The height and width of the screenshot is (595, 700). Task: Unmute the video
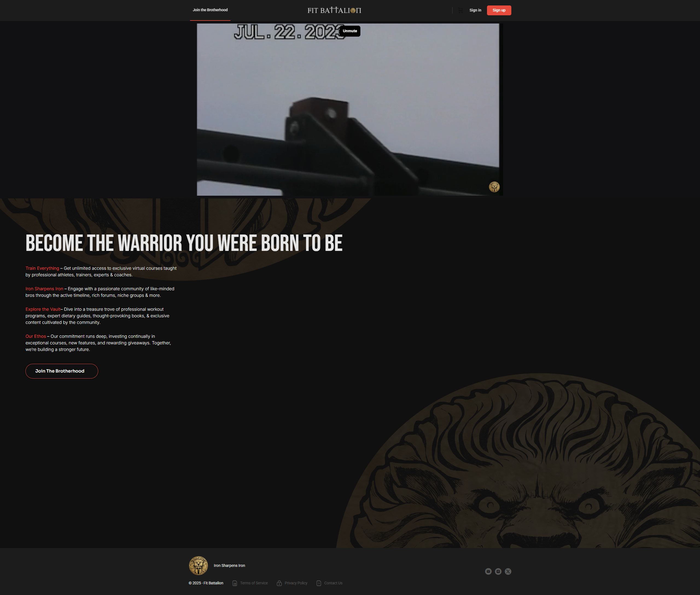[x=350, y=31]
